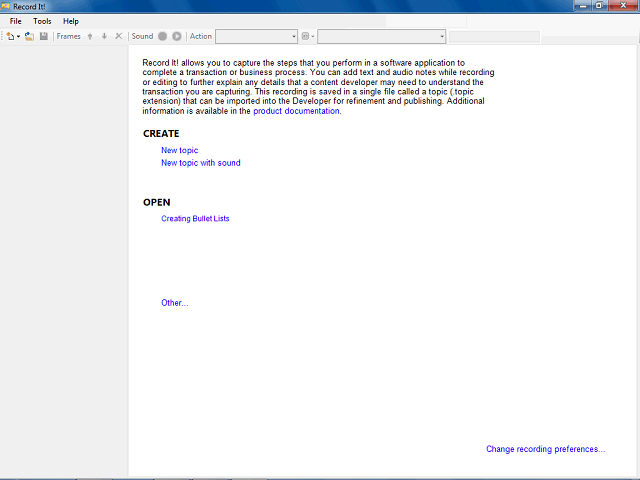Click the Save floppy disk icon
The height and width of the screenshot is (480, 640).
point(44,36)
